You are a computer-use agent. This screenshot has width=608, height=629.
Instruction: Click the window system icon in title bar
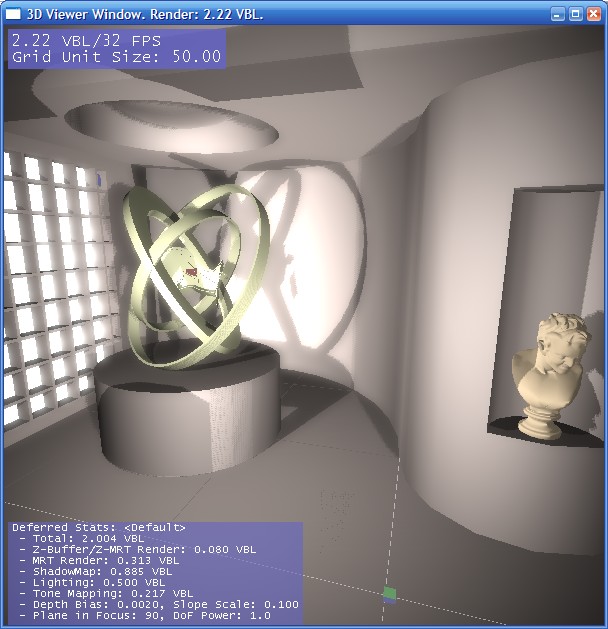13,14
